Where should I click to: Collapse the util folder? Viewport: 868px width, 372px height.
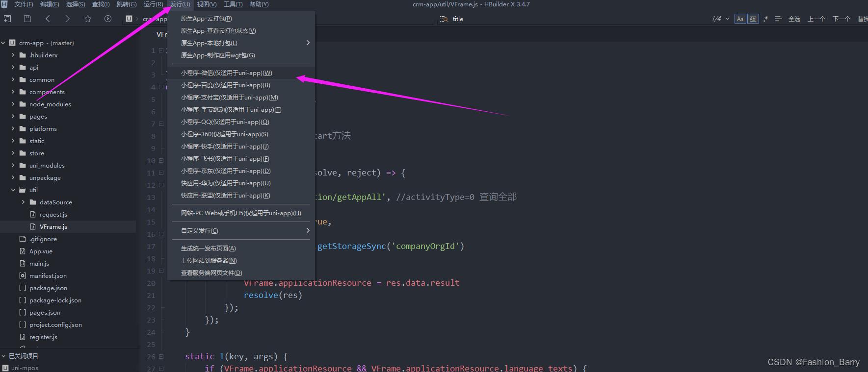coord(13,190)
